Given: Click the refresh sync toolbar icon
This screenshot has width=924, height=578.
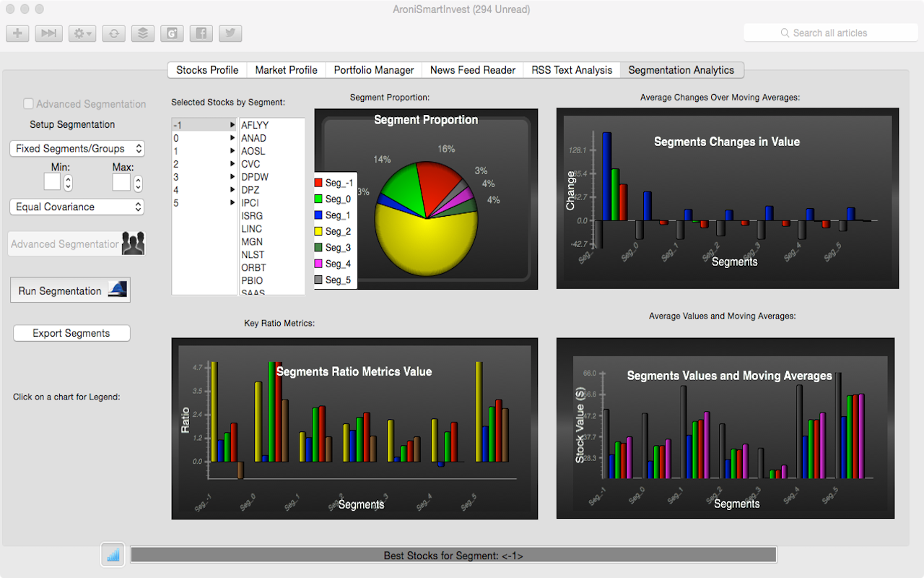Looking at the screenshot, I should coord(113,33).
